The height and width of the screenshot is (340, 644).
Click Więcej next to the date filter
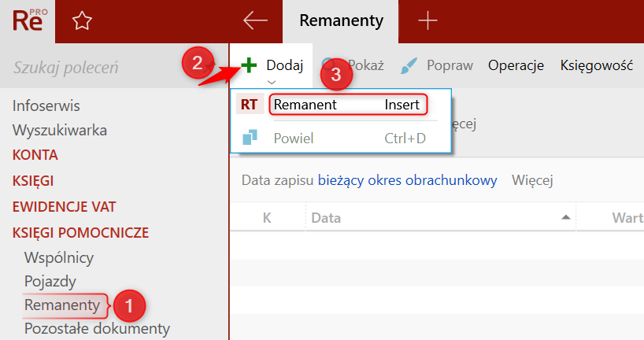coord(532,180)
